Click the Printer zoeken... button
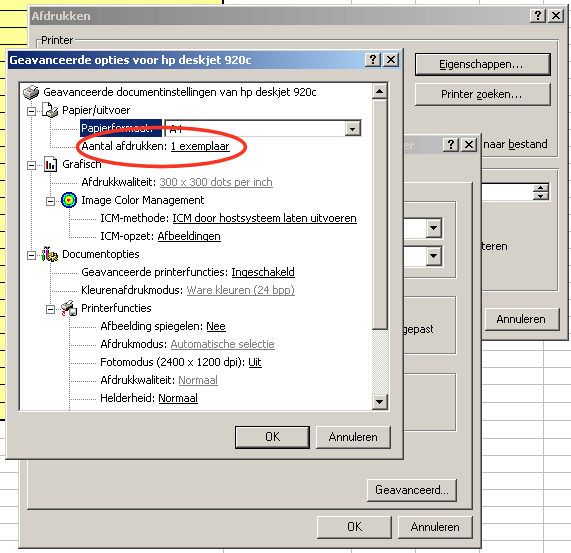The width and height of the screenshot is (571, 553). pos(482,94)
